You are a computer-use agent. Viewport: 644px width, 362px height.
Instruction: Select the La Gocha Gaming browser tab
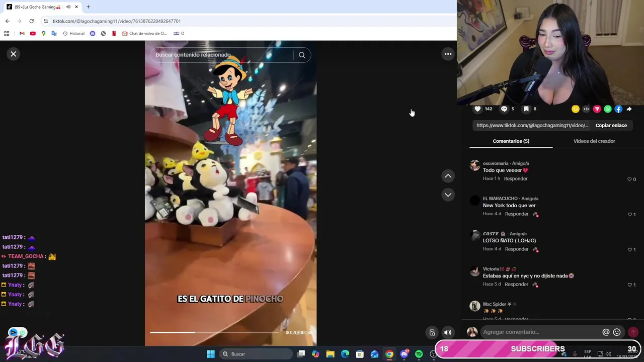click(x=43, y=7)
